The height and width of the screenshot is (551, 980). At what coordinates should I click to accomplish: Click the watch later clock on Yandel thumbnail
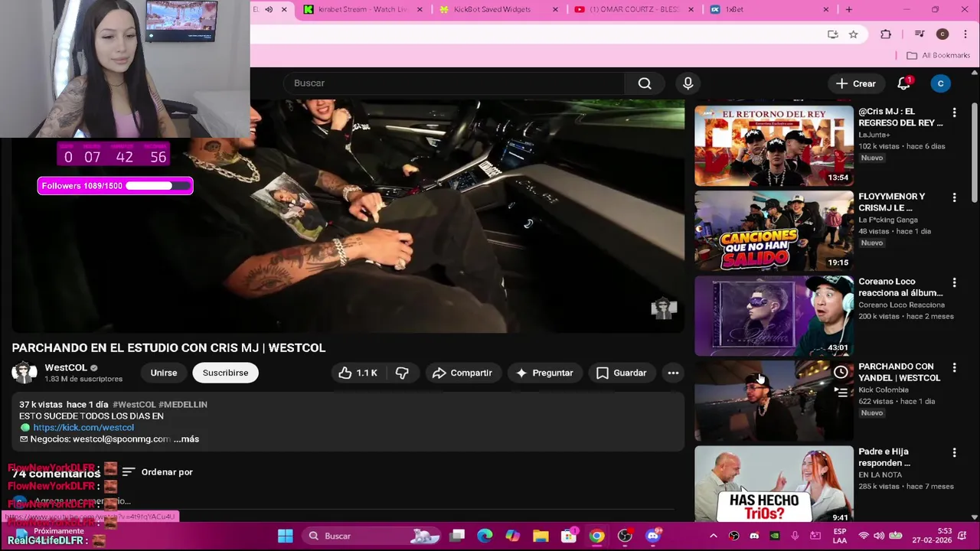pyautogui.click(x=841, y=373)
